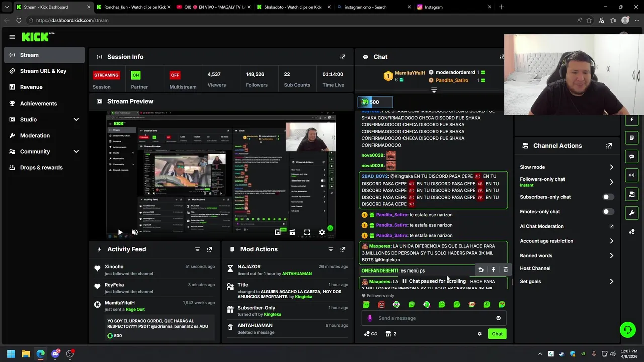The image size is (644, 362).
Task: Click the browser address bar
Action: (x=302, y=20)
